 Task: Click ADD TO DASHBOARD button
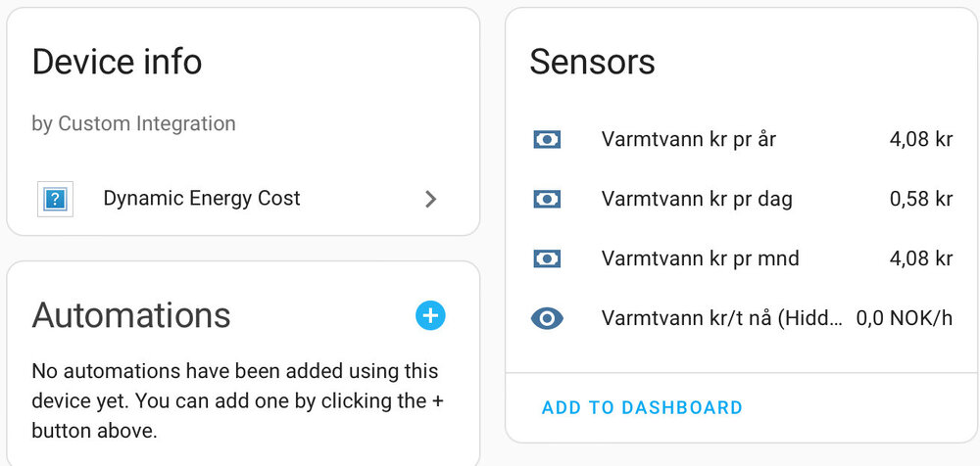tap(642, 407)
